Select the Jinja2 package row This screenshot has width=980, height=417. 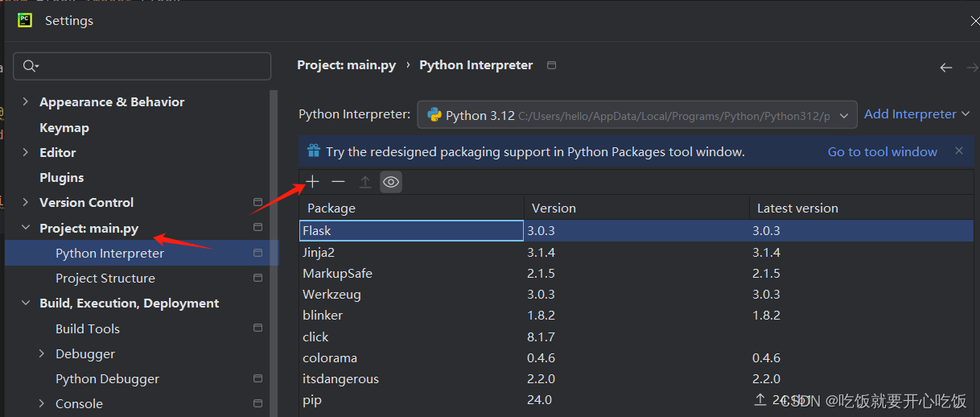(636, 252)
